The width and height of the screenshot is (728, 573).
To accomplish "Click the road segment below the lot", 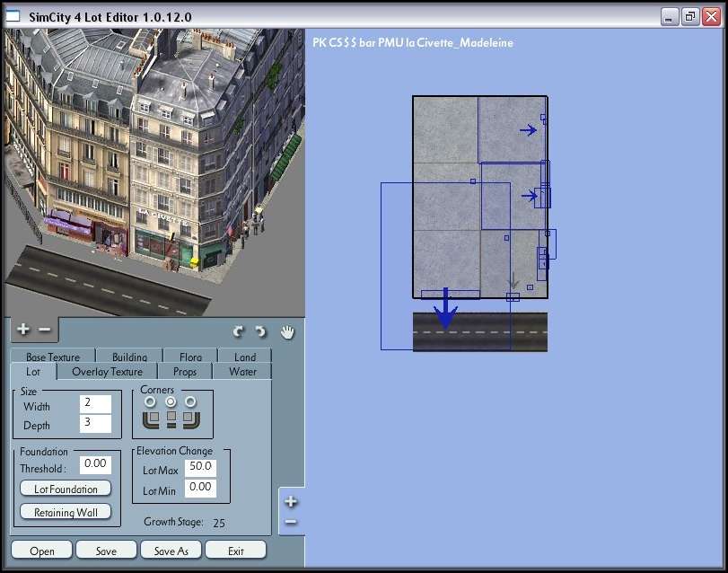I will pyautogui.click(x=480, y=331).
